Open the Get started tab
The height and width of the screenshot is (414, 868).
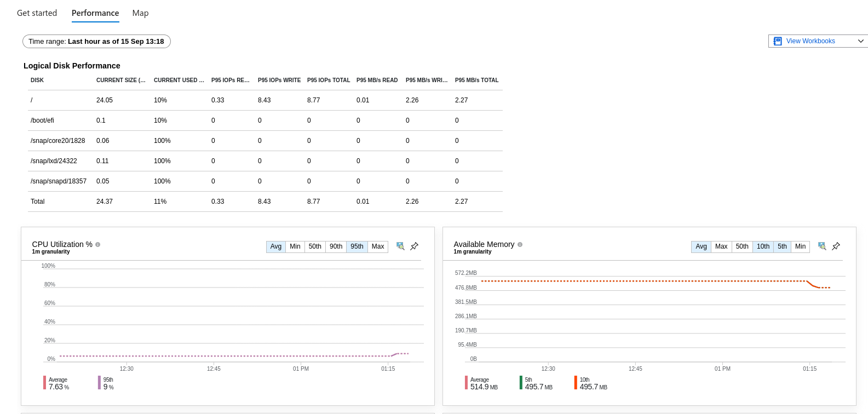[x=37, y=13]
